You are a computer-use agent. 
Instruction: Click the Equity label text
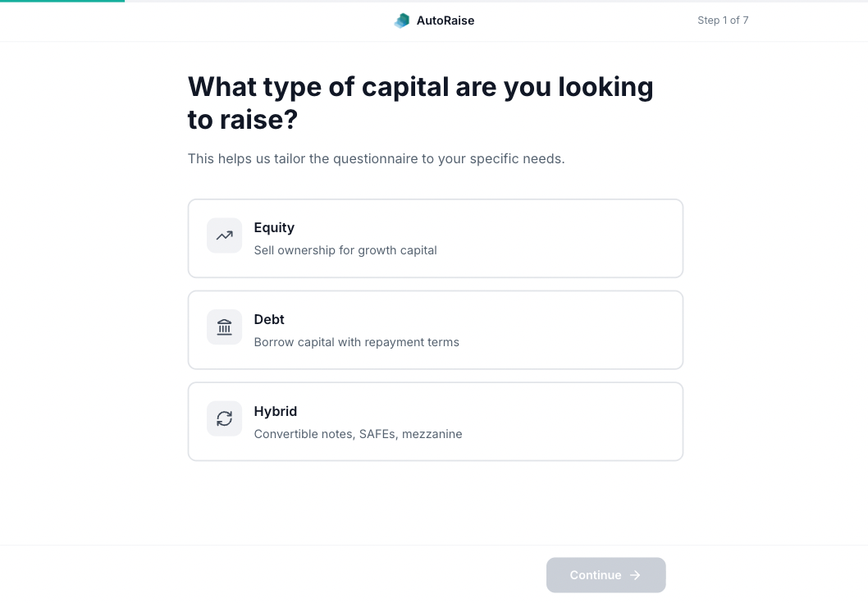click(274, 227)
